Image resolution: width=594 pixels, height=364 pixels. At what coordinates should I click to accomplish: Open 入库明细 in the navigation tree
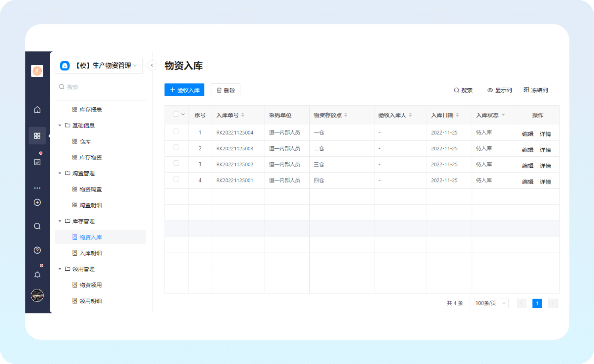tap(91, 253)
